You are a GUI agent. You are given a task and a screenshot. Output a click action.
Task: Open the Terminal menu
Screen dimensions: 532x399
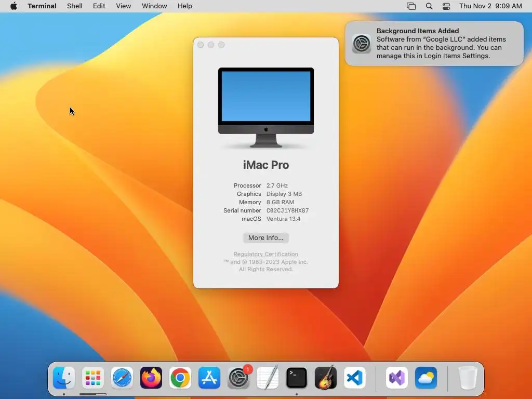point(42,6)
